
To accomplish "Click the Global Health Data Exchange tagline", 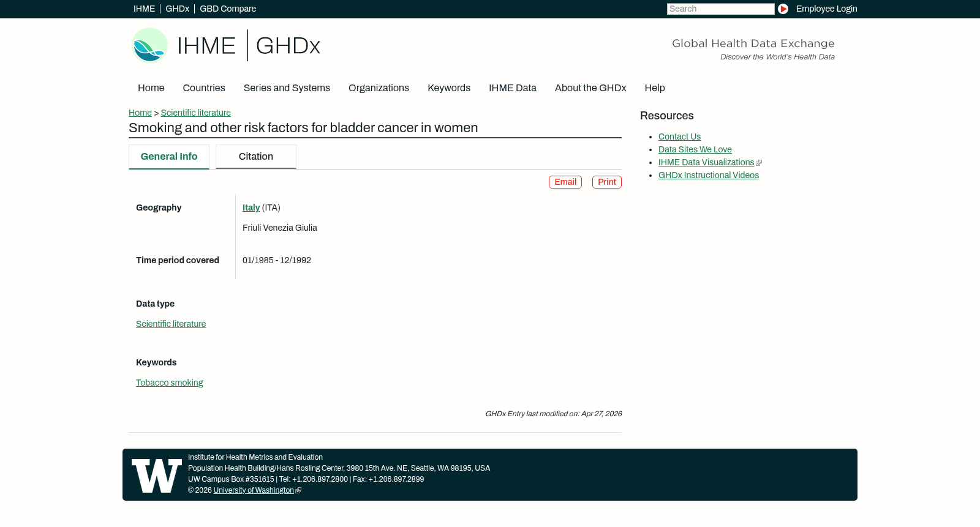I will pos(753,44).
